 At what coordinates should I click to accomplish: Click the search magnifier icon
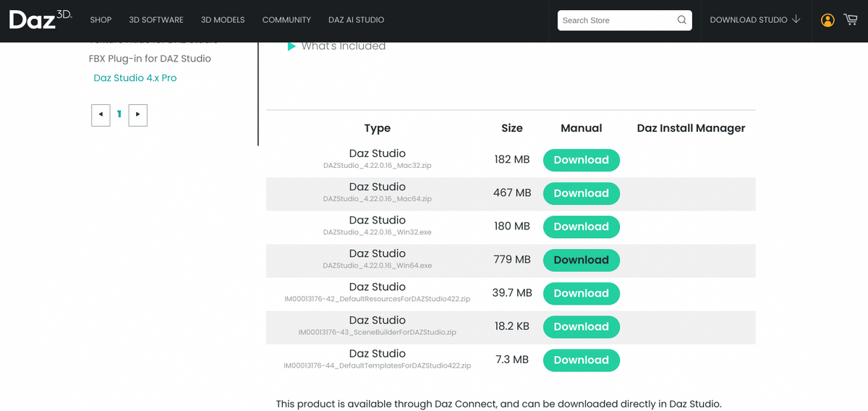pos(682,20)
